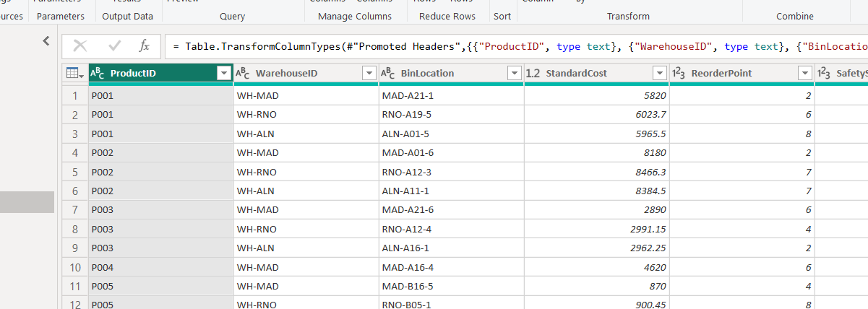The width and height of the screenshot is (868, 309).
Task: Open the ProductID column filter dropdown
Action: click(x=223, y=73)
